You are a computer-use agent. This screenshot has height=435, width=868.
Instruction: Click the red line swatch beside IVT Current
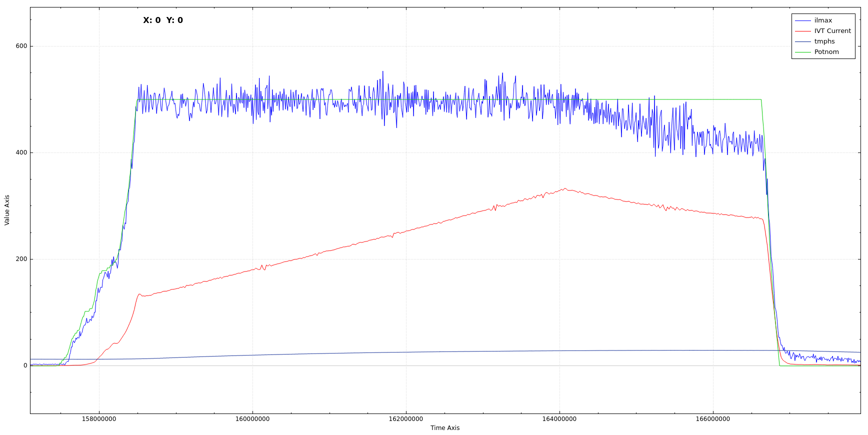pyautogui.click(x=802, y=31)
